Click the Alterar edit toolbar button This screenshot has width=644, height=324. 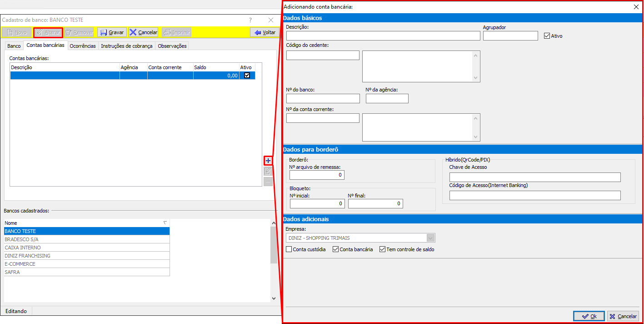(x=48, y=32)
